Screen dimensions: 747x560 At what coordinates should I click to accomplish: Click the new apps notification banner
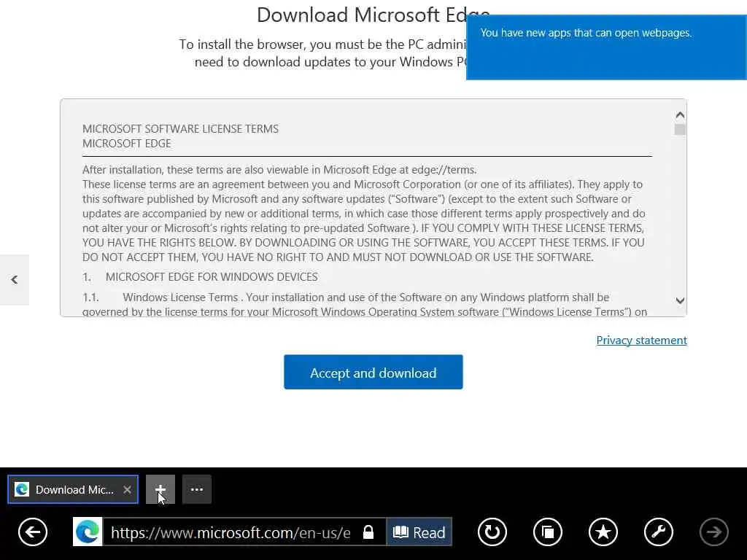click(606, 47)
